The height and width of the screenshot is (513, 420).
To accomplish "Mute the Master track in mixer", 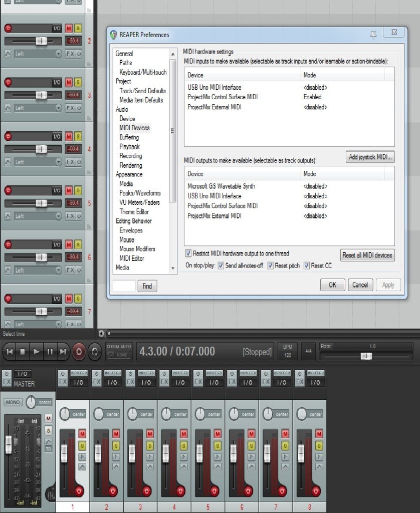I will (x=49, y=418).
